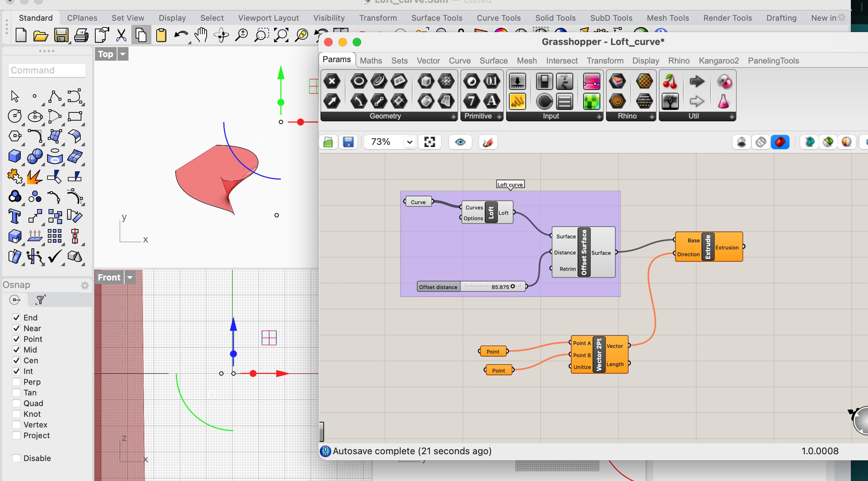Click the cherry Cluster icon in Util

click(670, 82)
